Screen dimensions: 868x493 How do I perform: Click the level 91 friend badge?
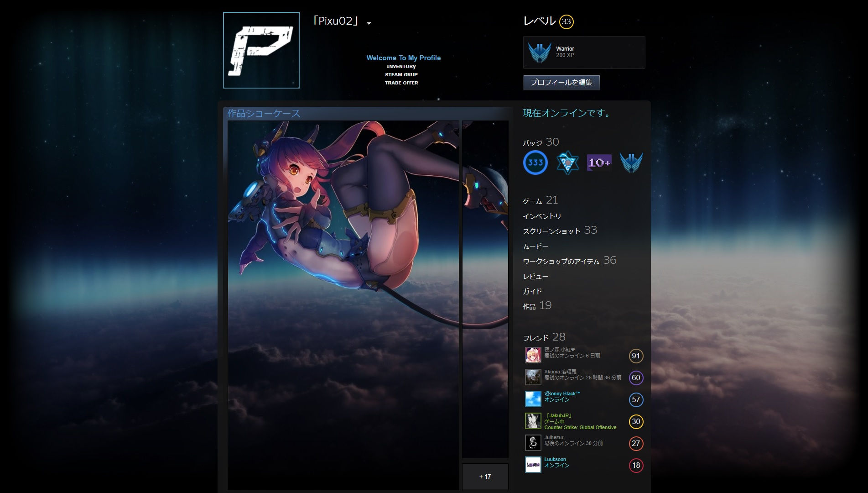point(636,356)
